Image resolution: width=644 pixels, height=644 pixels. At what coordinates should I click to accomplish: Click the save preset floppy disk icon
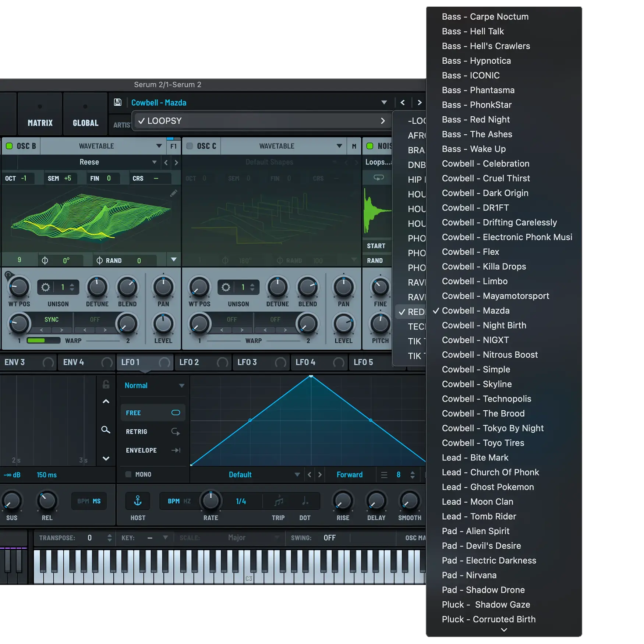tap(117, 102)
